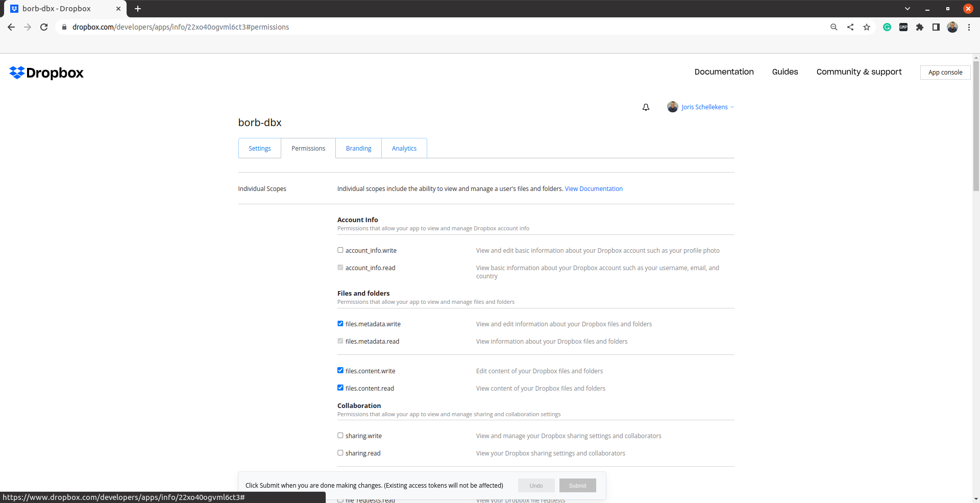Enable the account_info.write checkbox
The image size is (980, 503).
(340, 250)
